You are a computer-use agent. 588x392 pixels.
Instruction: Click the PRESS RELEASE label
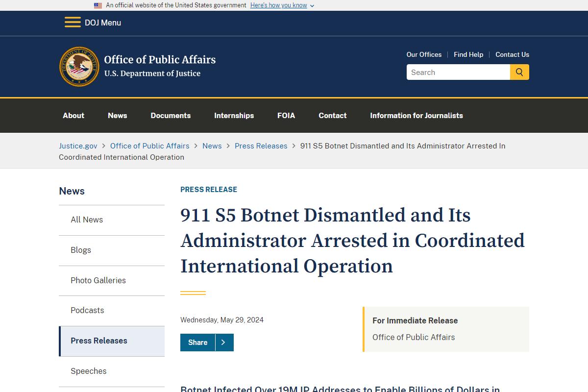pyautogui.click(x=209, y=190)
